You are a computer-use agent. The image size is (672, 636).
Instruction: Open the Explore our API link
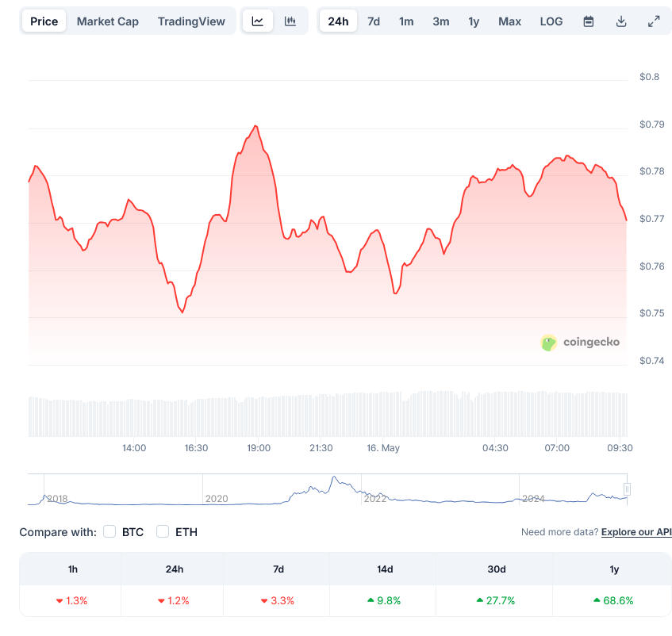click(636, 532)
